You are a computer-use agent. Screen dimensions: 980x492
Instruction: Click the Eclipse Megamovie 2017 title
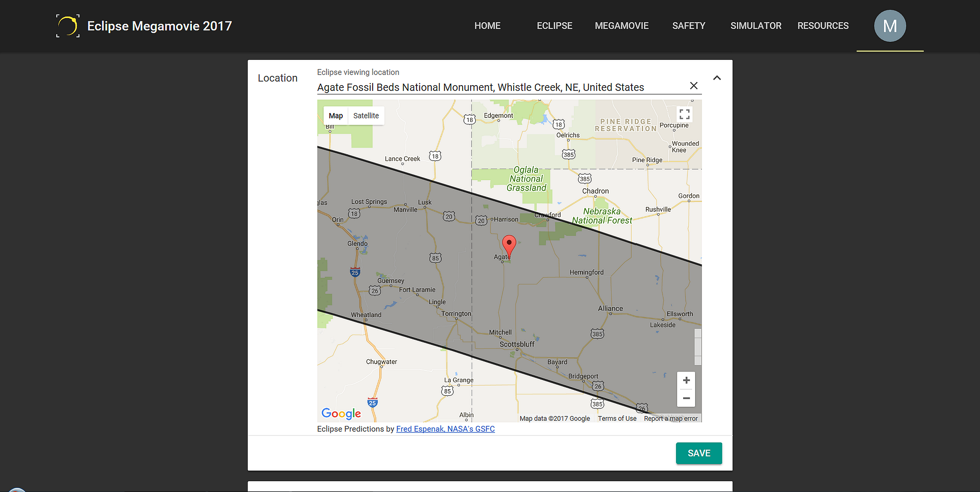pyautogui.click(x=159, y=26)
